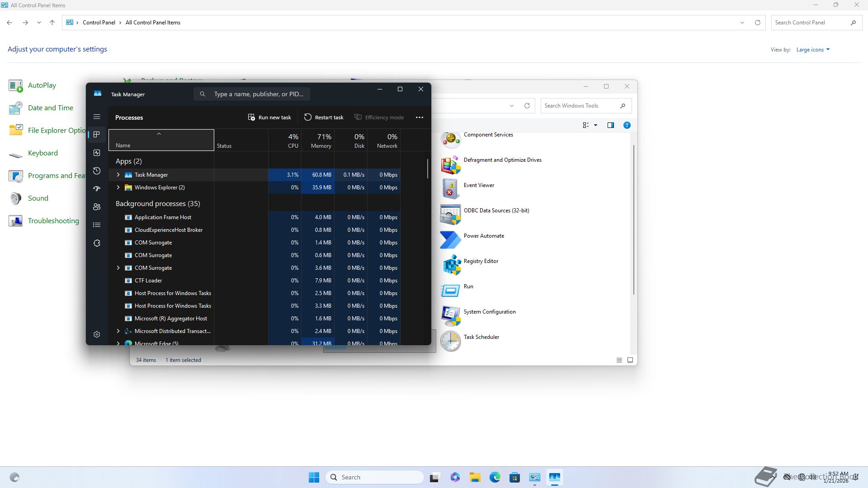This screenshot has height=488, width=868.
Task: Open Startup apps page in sidebar
Action: coord(97,189)
